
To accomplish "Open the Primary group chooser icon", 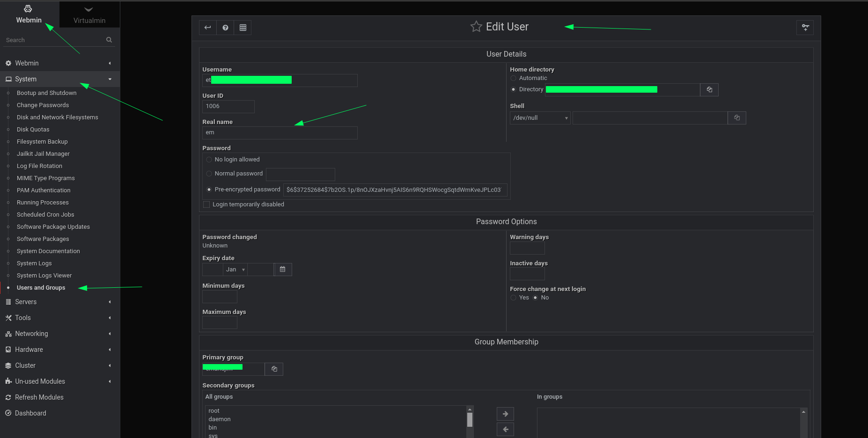I will pyautogui.click(x=274, y=369).
